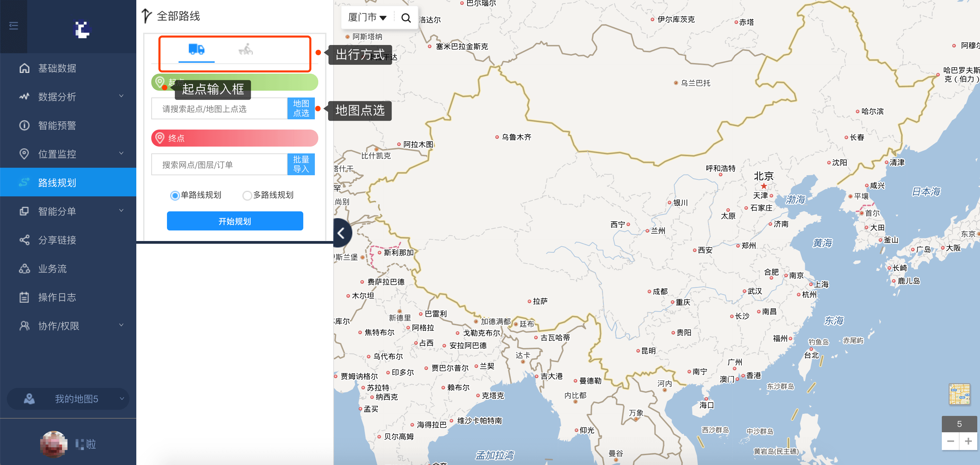Collapse the sidebar with the hamburger icon

(14, 26)
